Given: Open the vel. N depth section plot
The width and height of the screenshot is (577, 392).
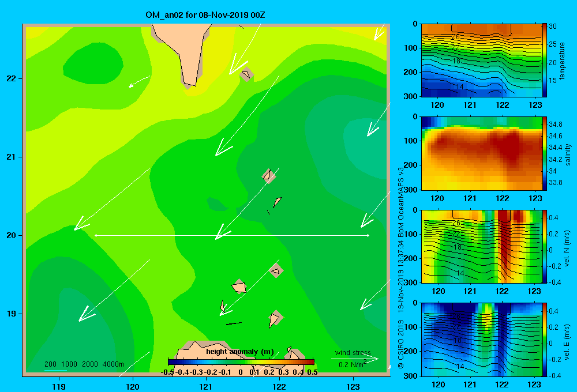Looking at the screenshot, I should [481, 246].
